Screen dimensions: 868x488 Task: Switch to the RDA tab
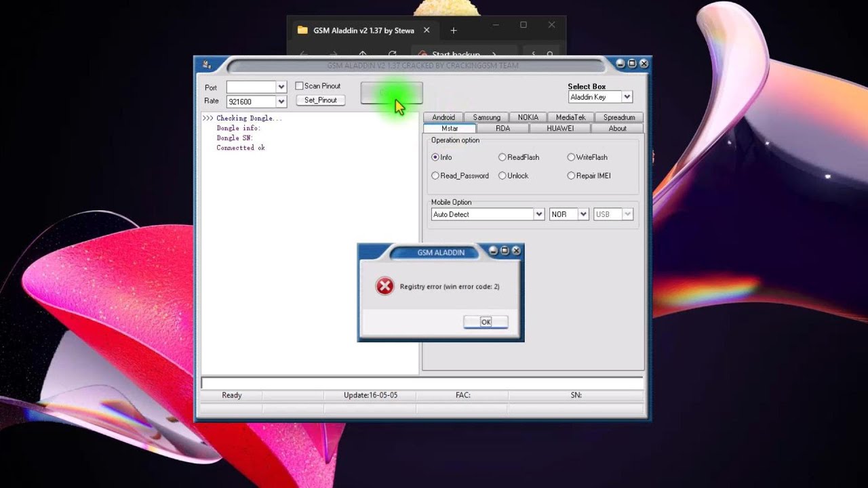pos(502,128)
